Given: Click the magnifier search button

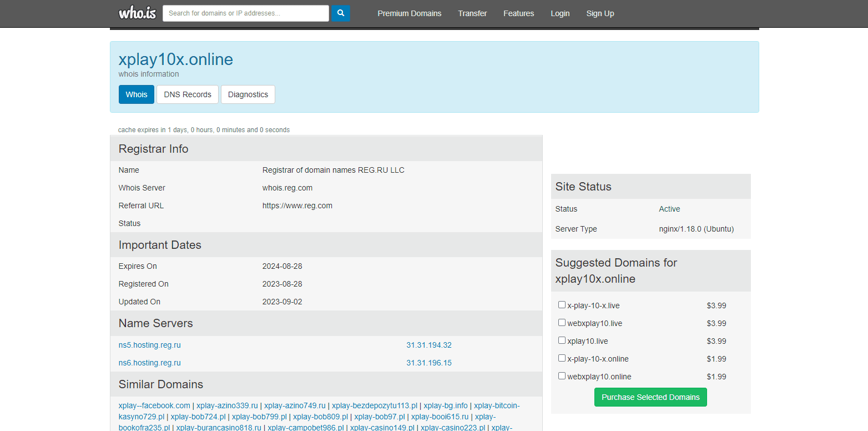Looking at the screenshot, I should click(x=341, y=13).
